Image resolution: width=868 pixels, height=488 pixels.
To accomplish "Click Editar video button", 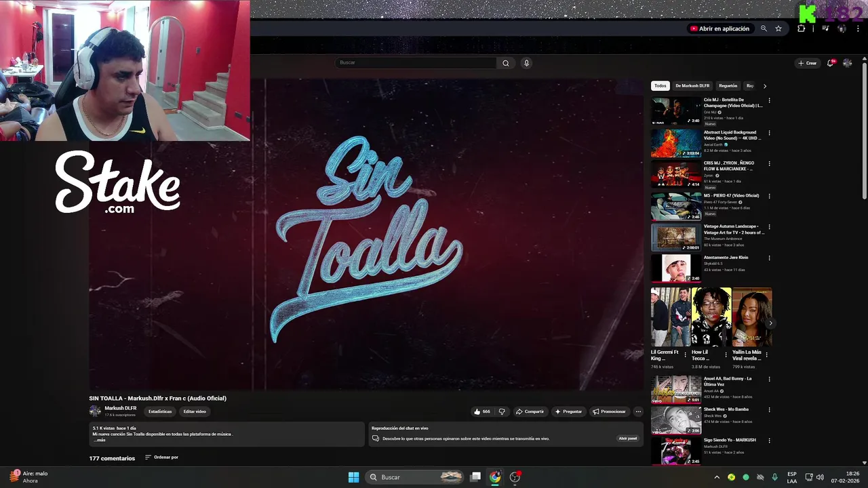I will click(195, 411).
